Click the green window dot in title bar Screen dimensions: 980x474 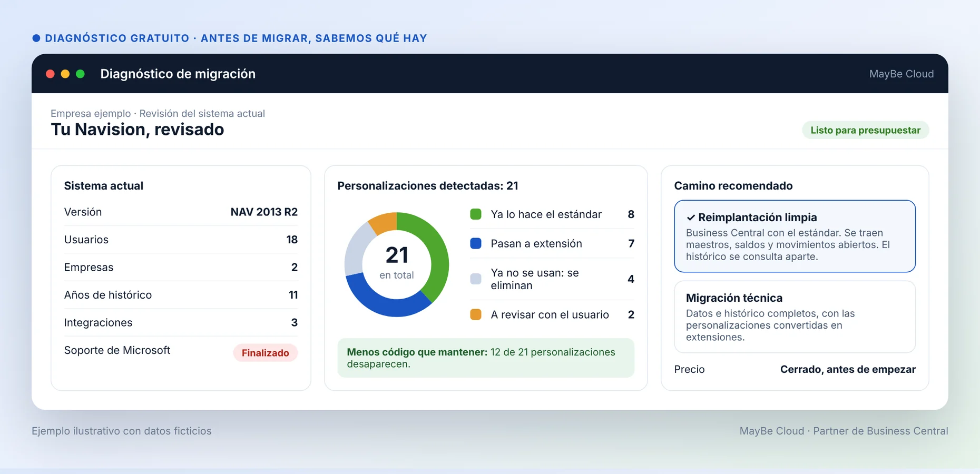tap(81, 74)
